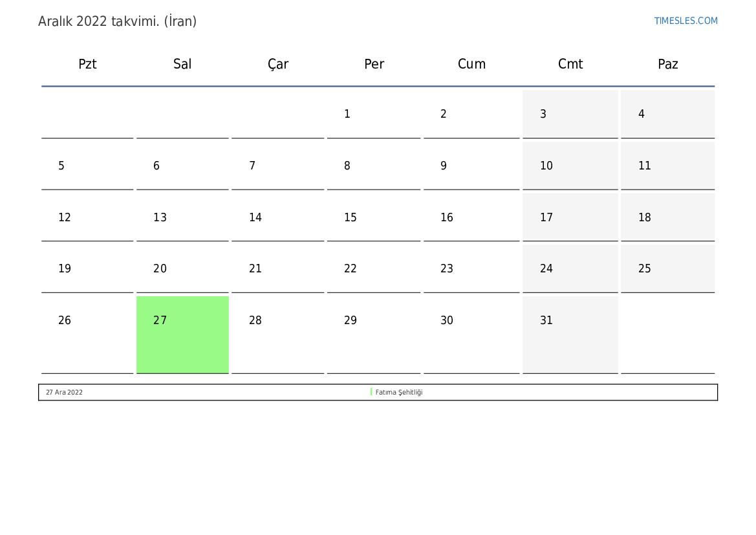Open the TIMESLES.COM link
756x535 pixels.
tap(686, 21)
